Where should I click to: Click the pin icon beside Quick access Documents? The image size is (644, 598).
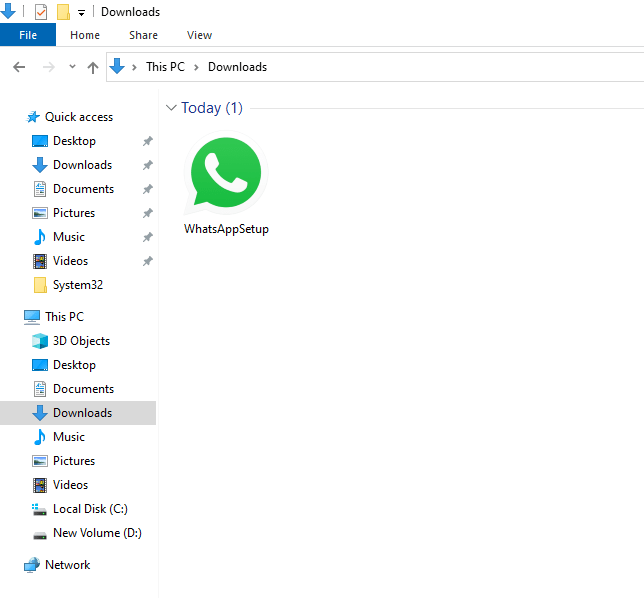[147, 189]
